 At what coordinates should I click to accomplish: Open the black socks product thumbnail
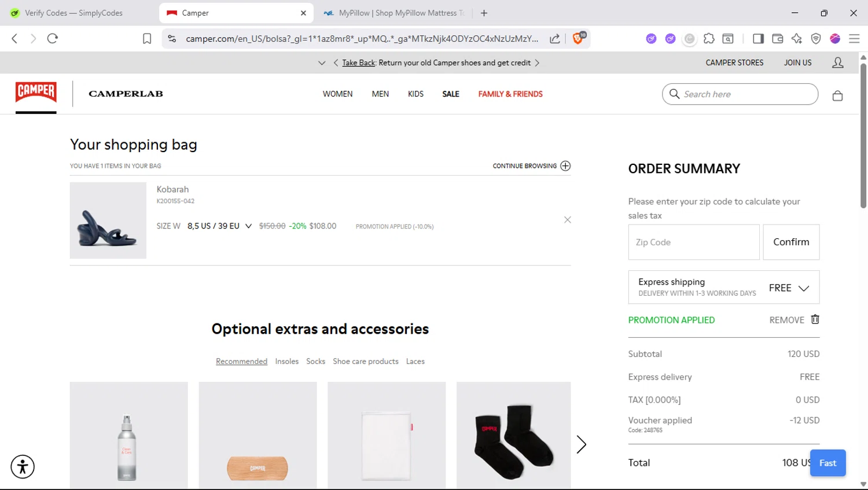(x=514, y=435)
